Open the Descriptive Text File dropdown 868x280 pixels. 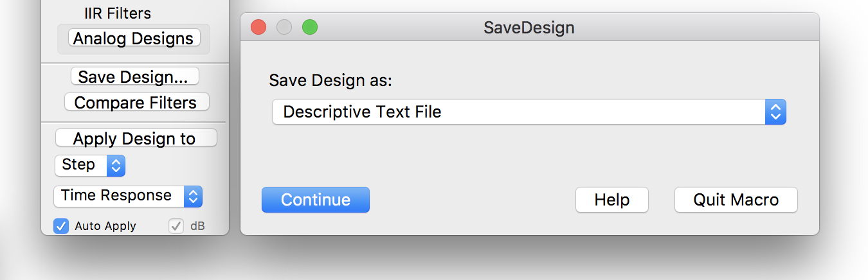click(529, 112)
